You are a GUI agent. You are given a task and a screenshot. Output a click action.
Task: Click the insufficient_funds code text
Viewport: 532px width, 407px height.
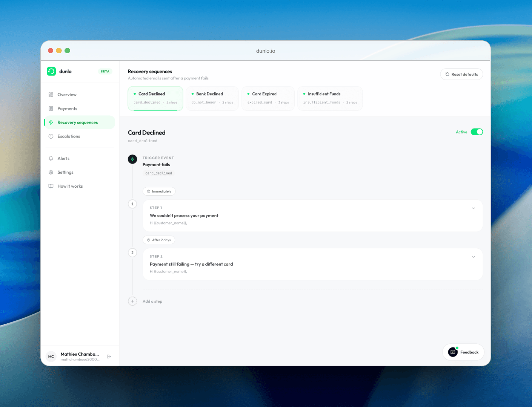322,103
